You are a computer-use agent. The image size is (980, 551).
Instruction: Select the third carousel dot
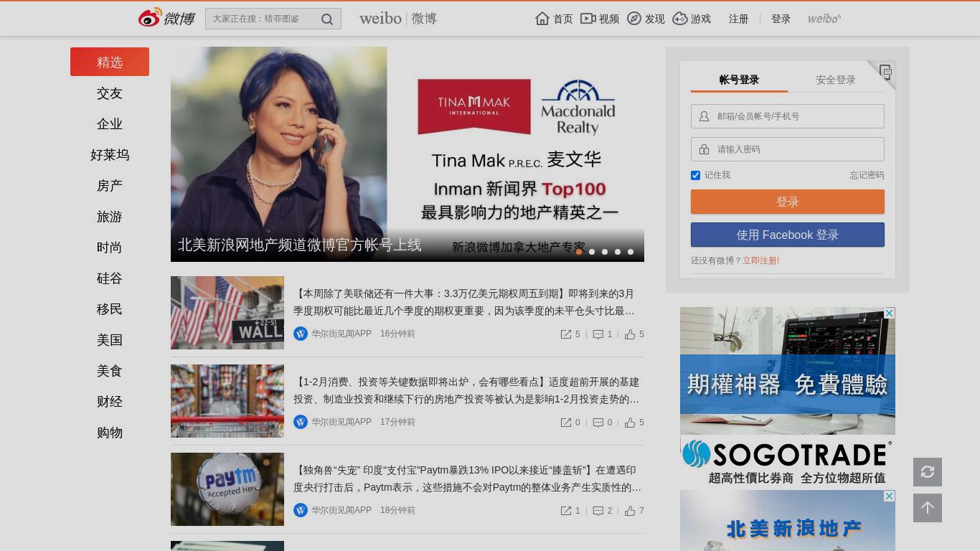click(605, 252)
